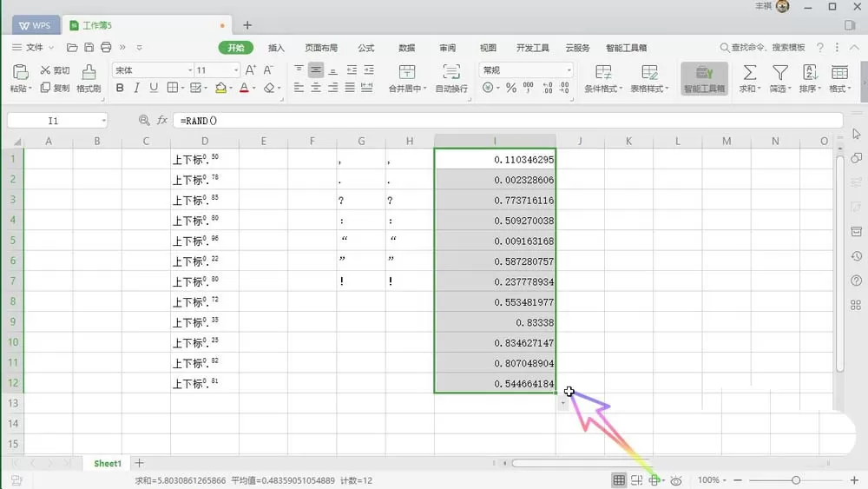Screen dimensions: 868x489
Task: Click the Filter (筛选) icon
Action: coord(780,72)
